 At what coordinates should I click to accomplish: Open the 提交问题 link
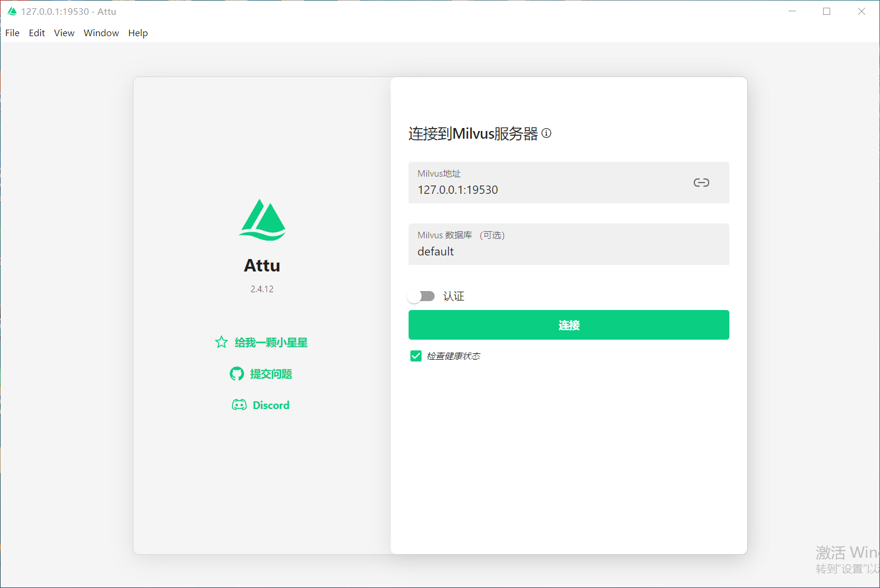(x=271, y=374)
